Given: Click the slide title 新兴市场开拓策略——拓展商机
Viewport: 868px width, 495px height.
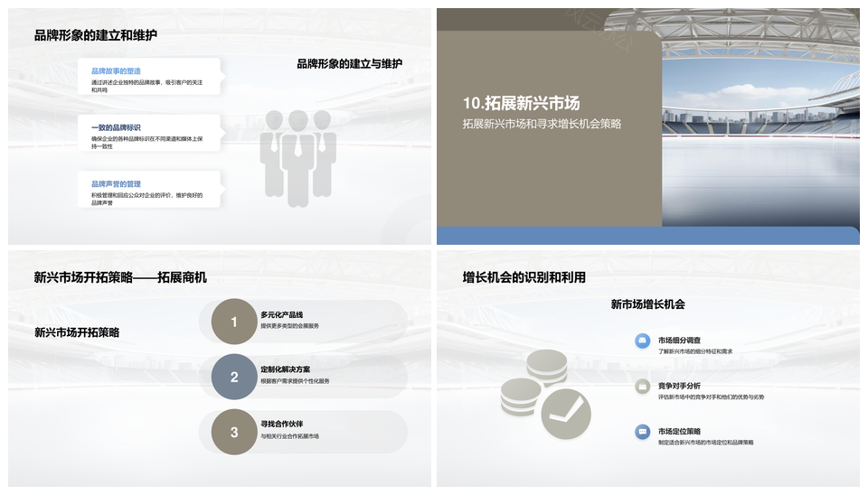Looking at the screenshot, I should click(120, 277).
